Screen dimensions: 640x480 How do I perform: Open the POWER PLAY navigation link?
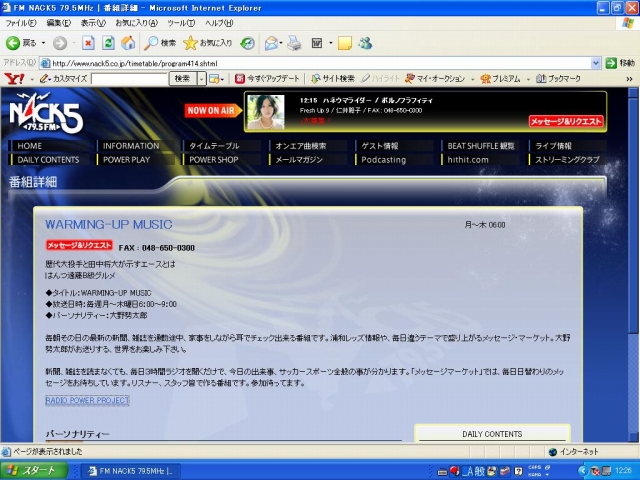tap(126, 160)
